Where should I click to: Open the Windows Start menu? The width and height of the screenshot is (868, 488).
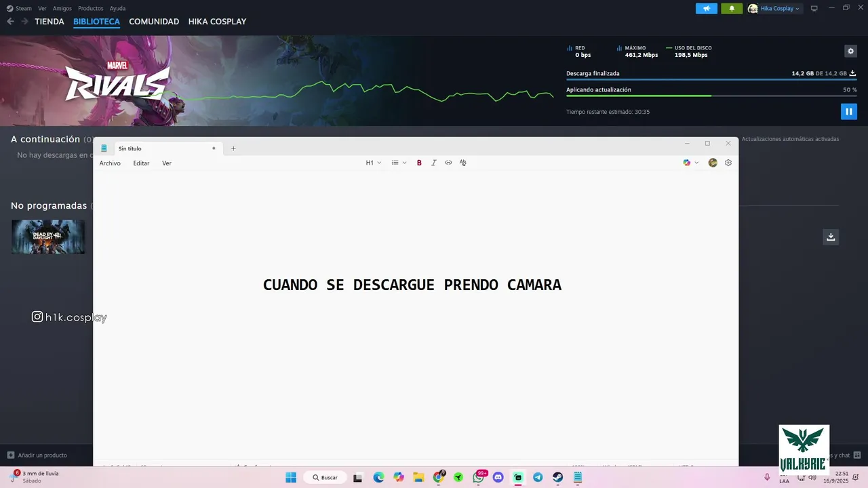coord(291,477)
